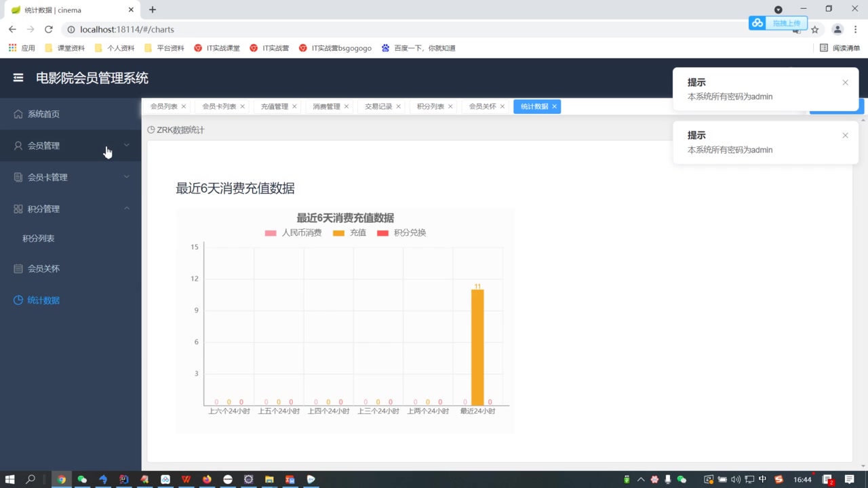Screen dimensions: 868x488
Task: Switch the 中 input method indicator
Action: [762, 479]
